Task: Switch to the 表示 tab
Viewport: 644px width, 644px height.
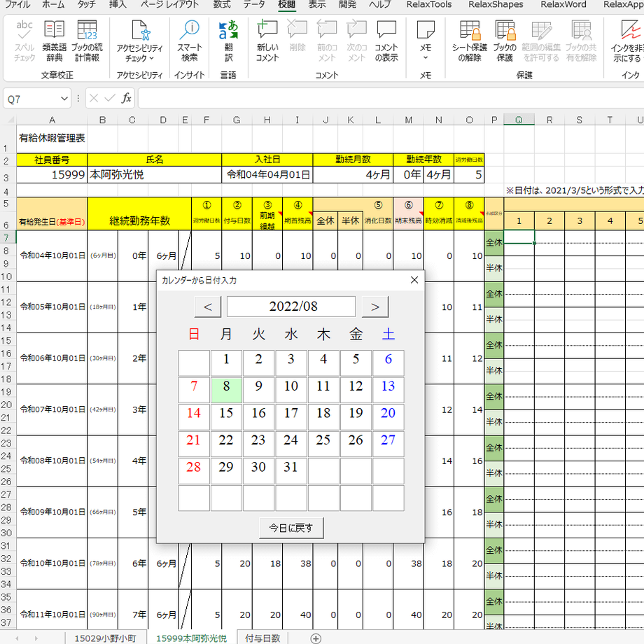Action: pos(316,4)
